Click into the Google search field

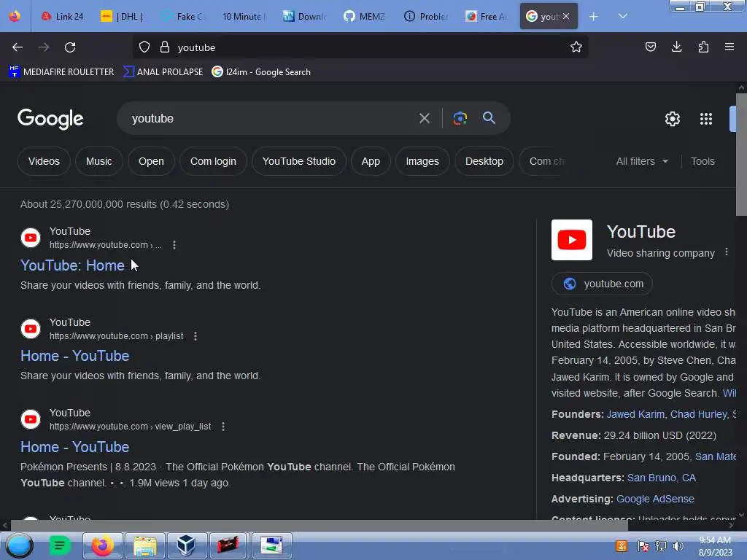(x=271, y=118)
